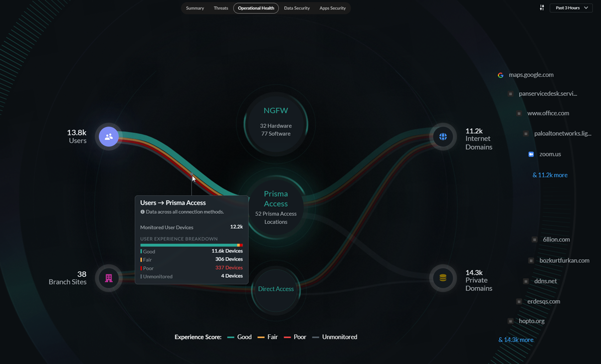Screen dimensions: 601x364
Task: Click the icon beside ddns.net
Action: pos(526,281)
